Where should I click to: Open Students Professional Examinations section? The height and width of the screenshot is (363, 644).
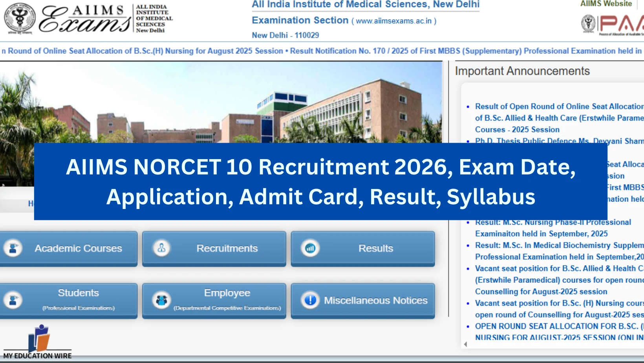[78, 301]
